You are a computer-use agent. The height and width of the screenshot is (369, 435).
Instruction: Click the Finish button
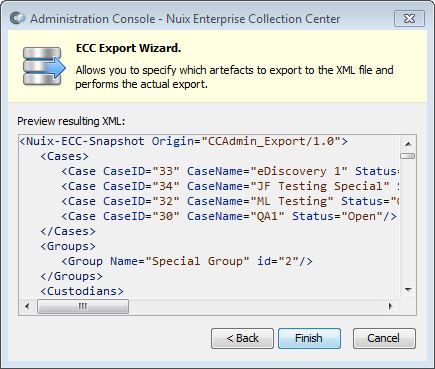(309, 338)
